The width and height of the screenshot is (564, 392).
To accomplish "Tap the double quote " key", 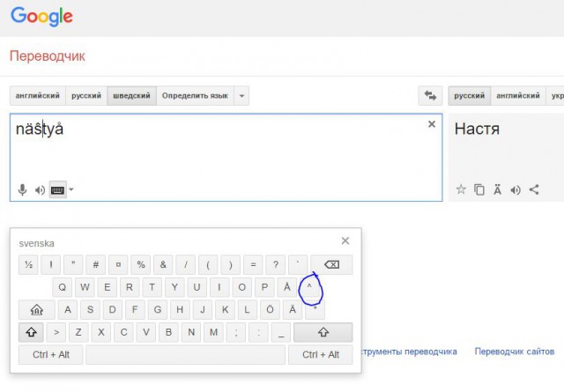I will pos(73,264).
